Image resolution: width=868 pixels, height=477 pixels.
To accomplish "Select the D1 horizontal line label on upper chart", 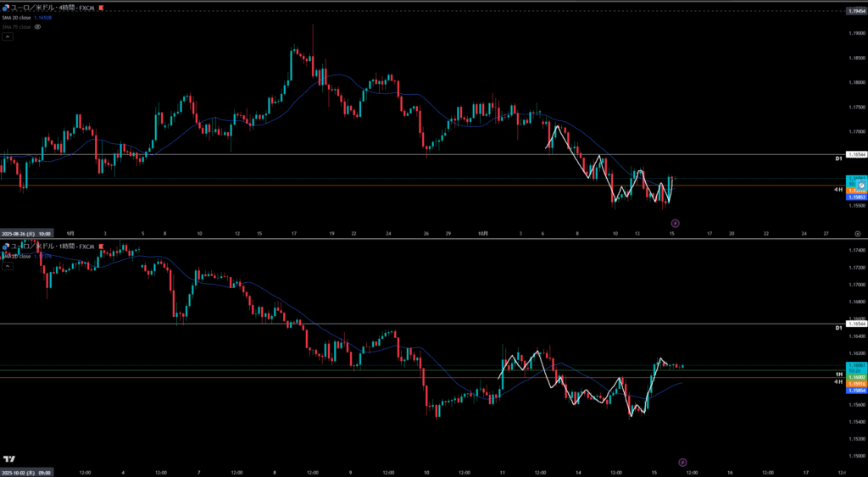I will (837, 158).
